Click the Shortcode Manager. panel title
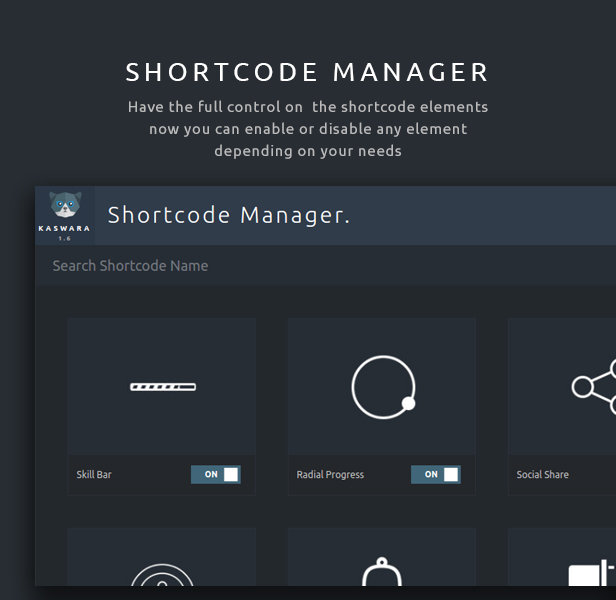Screen dimensions: 616x600 [229, 215]
